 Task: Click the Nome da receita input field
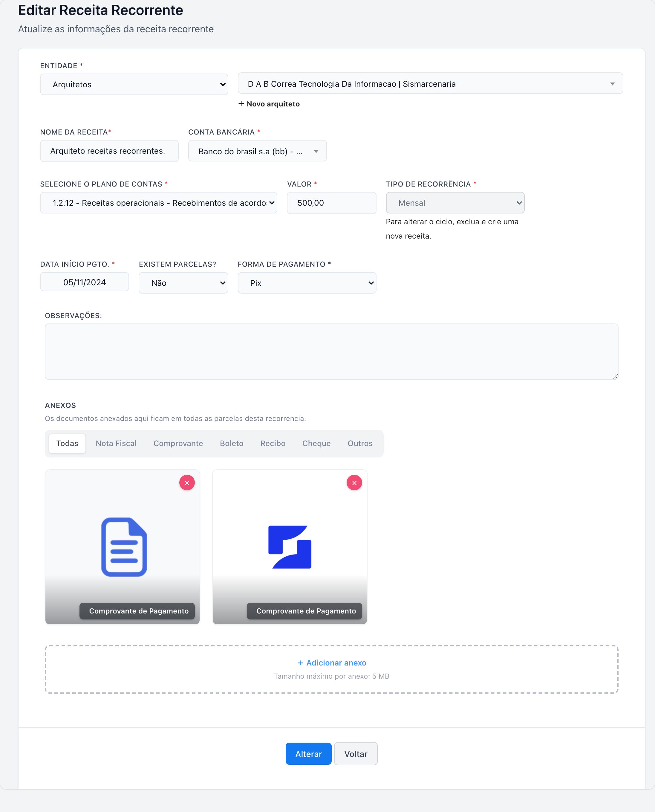pyautogui.click(x=109, y=151)
